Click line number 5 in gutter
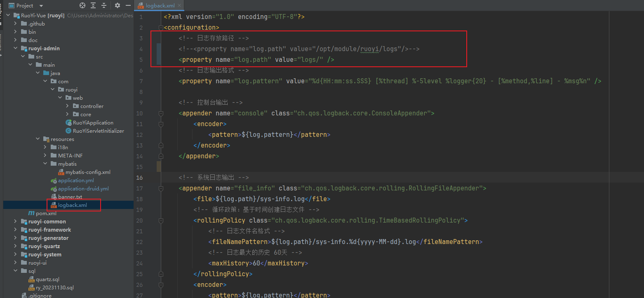644x298 pixels. click(141, 60)
